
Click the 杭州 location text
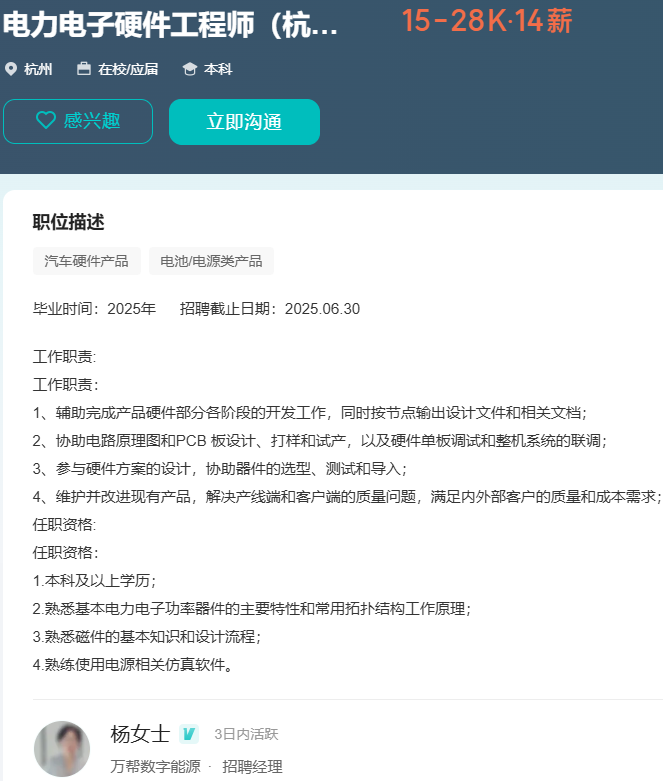click(x=38, y=69)
